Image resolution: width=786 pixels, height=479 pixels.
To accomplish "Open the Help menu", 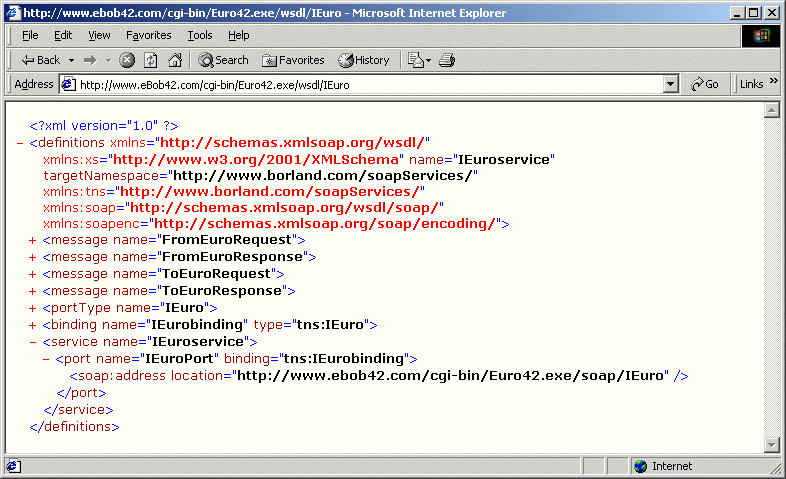I will pos(239,35).
